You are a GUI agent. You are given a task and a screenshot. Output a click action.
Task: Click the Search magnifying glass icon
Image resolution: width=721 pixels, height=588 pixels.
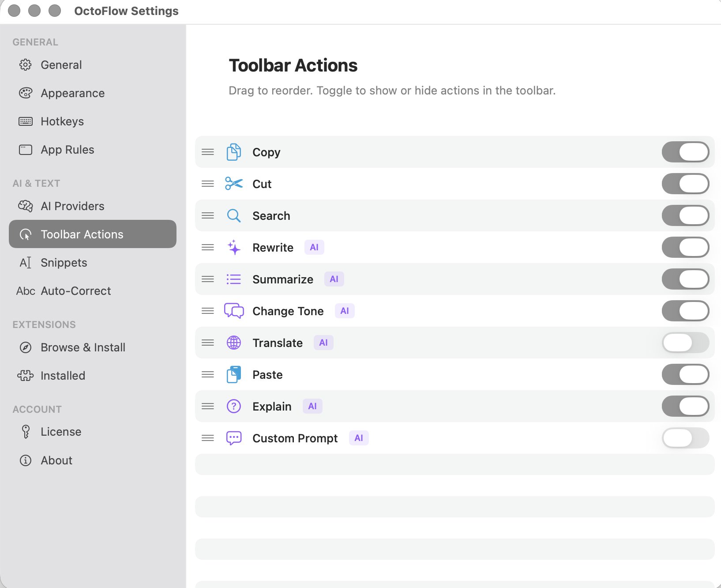click(x=234, y=215)
